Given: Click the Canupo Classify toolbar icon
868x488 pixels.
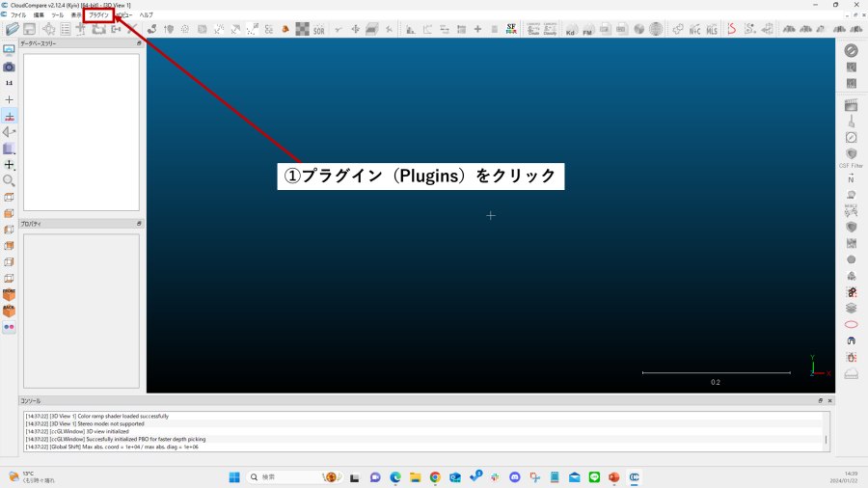Looking at the screenshot, I should pyautogui.click(x=550, y=29).
